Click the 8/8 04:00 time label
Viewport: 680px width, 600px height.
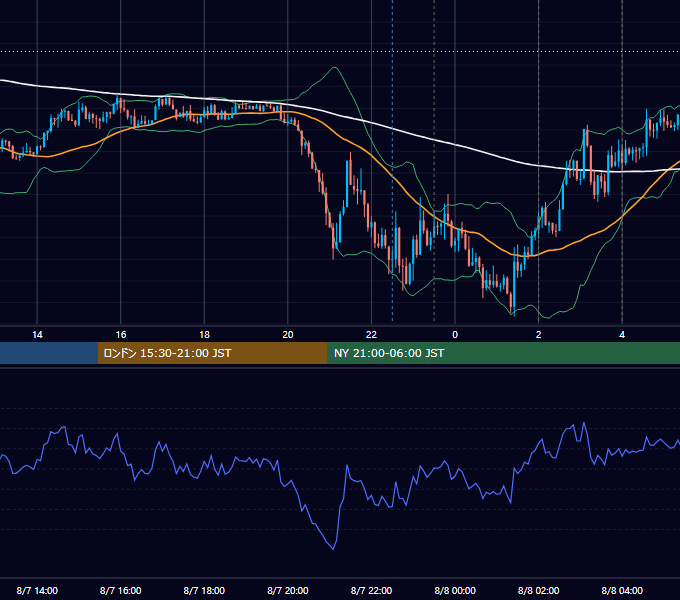tap(622, 590)
